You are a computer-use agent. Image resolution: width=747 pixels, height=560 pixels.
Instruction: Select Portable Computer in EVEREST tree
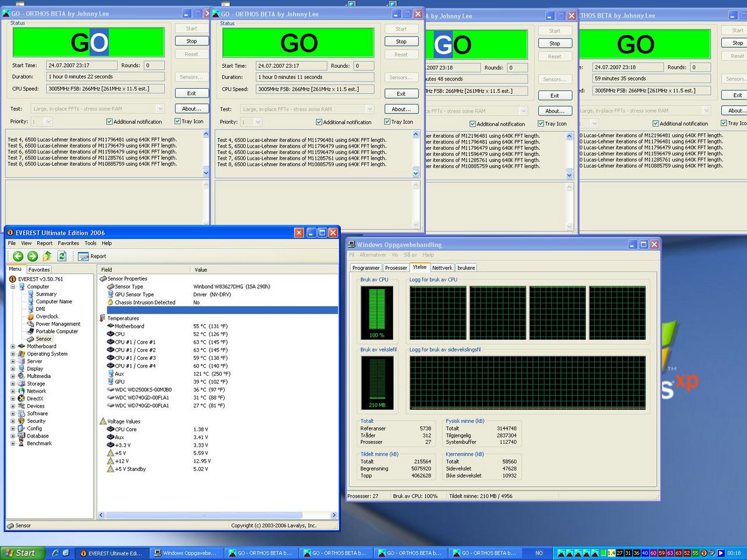click(57, 331)
